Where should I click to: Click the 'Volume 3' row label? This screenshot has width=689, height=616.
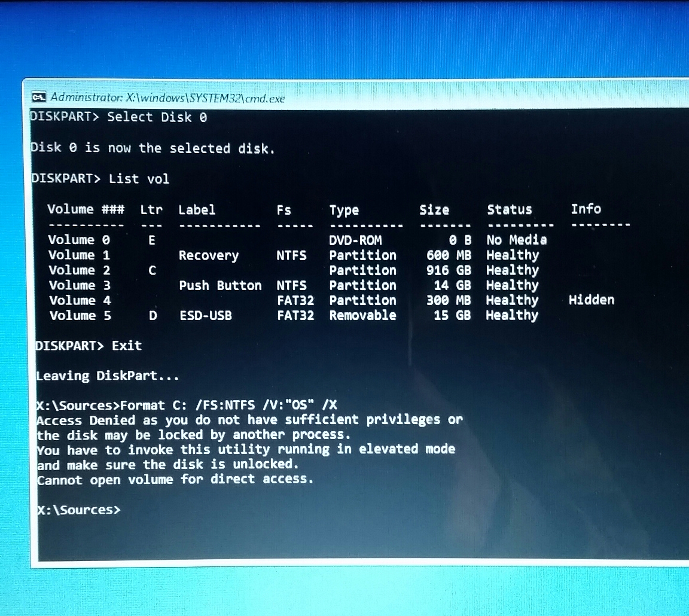[80, 285]
